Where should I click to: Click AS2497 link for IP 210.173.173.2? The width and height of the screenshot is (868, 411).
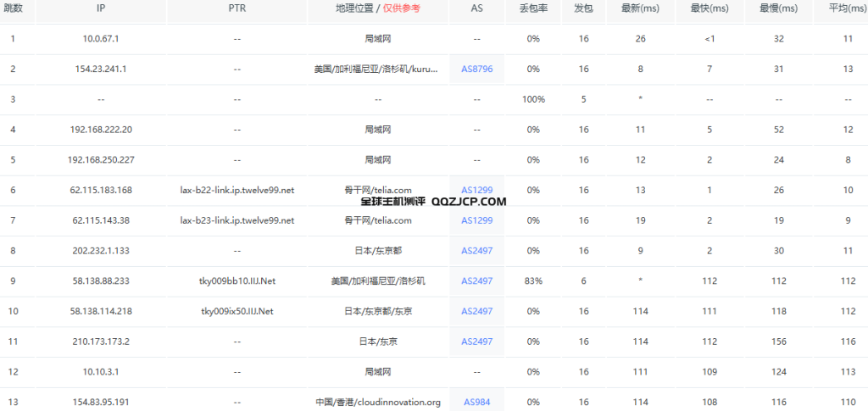476,342
